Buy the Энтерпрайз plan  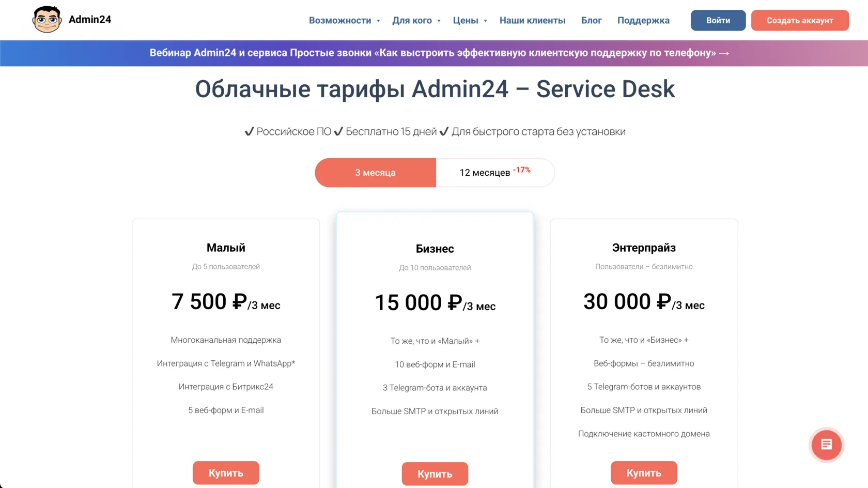point(644,473)
